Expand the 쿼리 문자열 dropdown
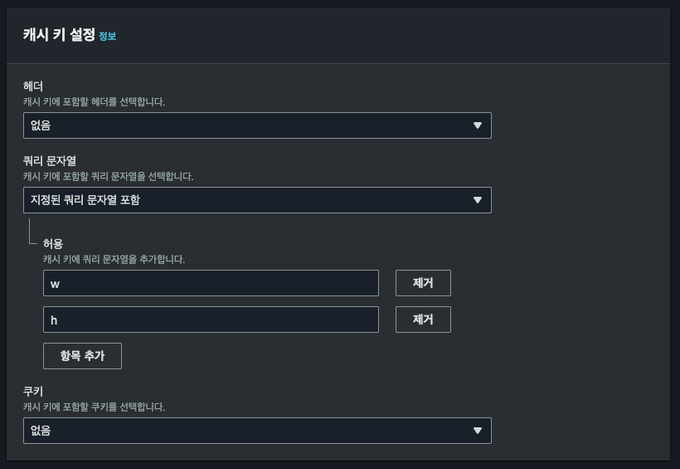680x469 pixels. pyautogui.click(x=257, y=200)
